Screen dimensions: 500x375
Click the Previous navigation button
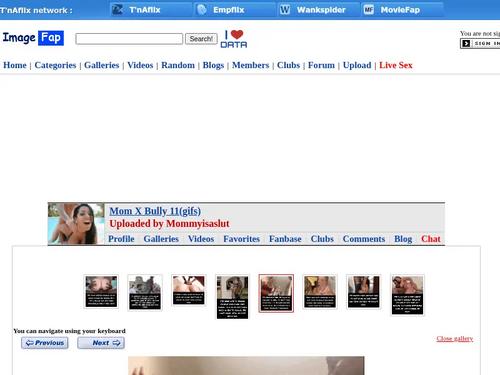[45, 343]
